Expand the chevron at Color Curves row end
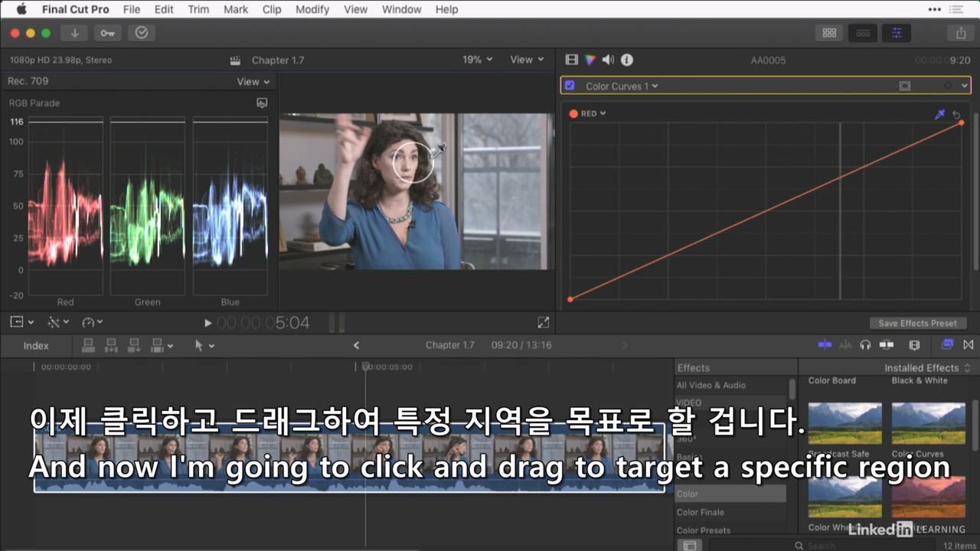 (963, 86)
